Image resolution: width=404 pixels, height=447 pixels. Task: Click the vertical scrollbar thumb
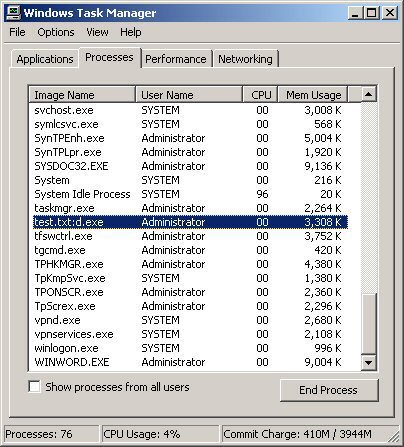(369, 323)
